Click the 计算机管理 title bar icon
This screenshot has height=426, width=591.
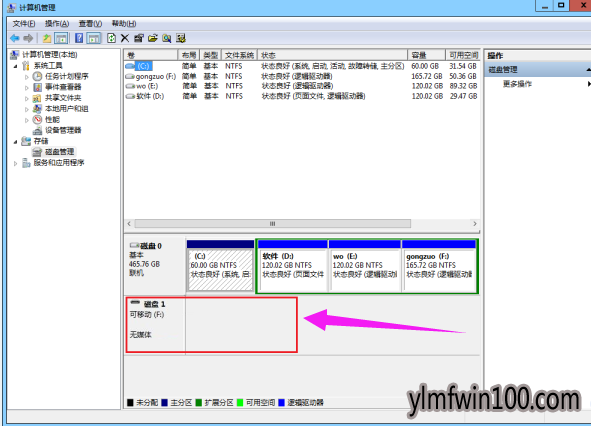click(x=12, y=8)
